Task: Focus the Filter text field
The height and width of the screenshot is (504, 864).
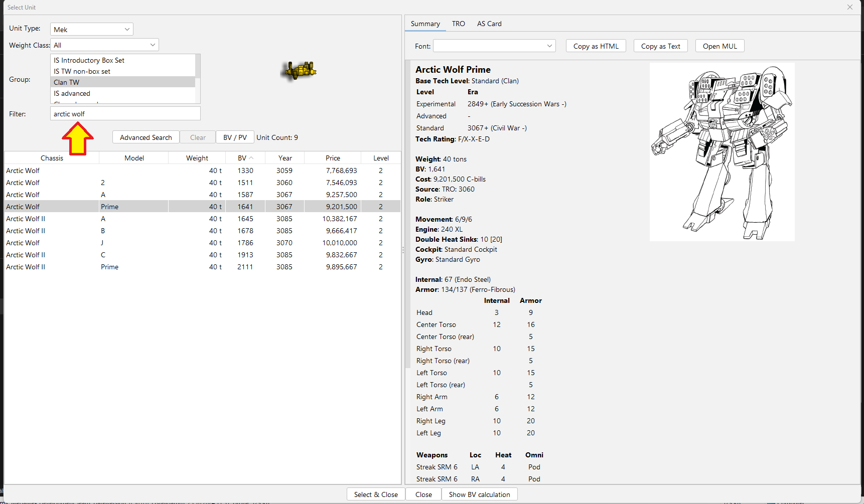Action: pyautogui.click(x=125, y=114)
